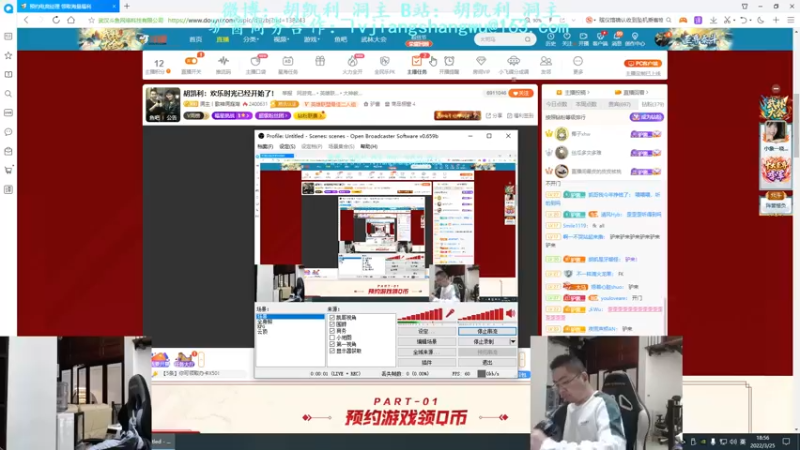Switch to 今日贡献 ranking tab

557,104
